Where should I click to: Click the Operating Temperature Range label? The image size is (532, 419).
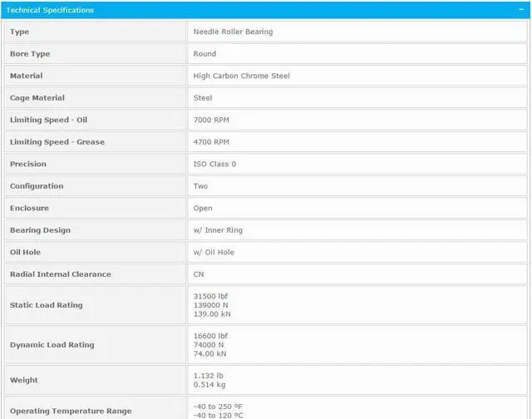point(71,412)
